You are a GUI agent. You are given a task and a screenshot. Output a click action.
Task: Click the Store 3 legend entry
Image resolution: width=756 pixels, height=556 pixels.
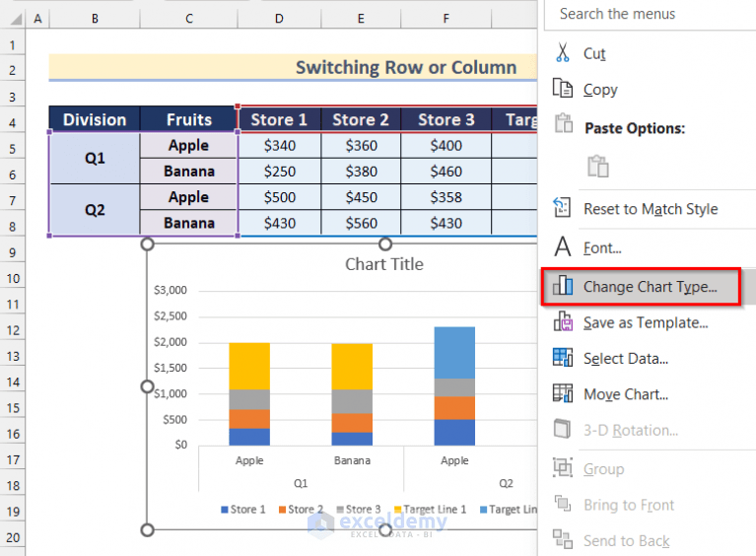[359, 510]
